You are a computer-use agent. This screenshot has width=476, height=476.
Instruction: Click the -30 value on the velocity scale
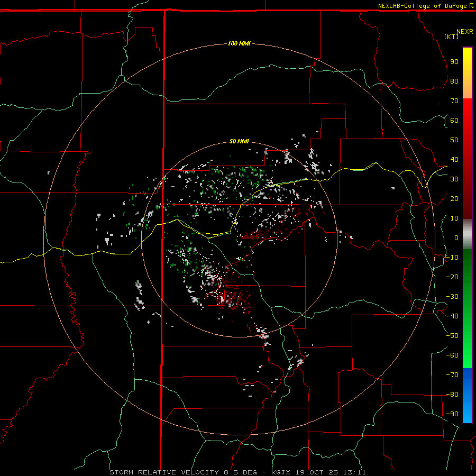452,297
